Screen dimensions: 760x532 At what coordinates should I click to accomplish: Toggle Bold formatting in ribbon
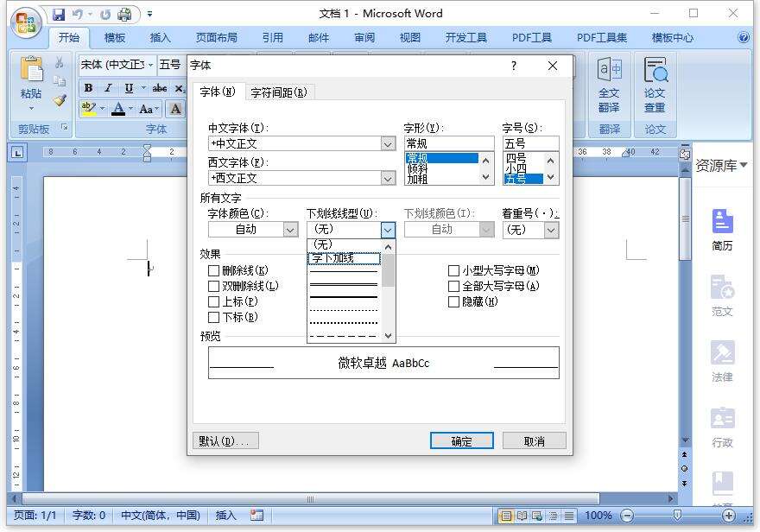(88, 88)
